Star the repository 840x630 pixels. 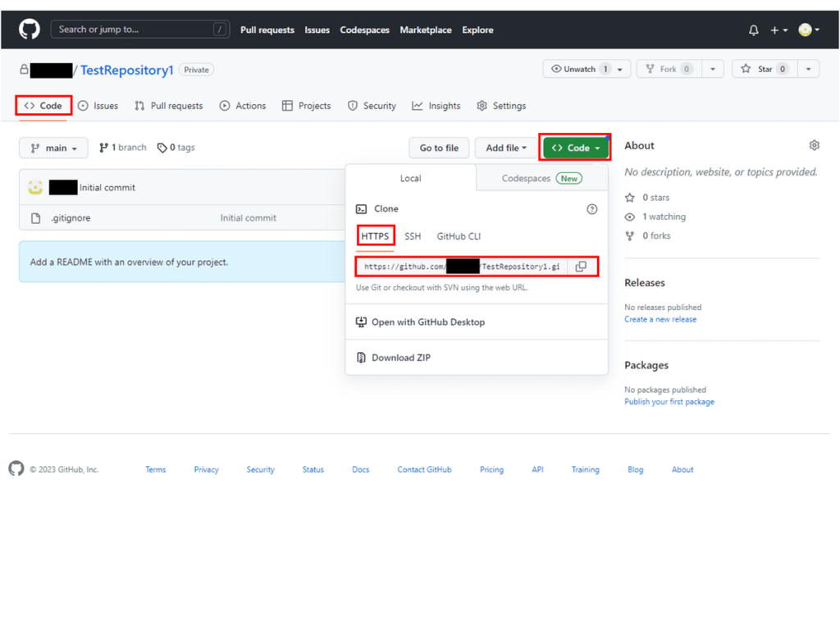click(765, 69)
